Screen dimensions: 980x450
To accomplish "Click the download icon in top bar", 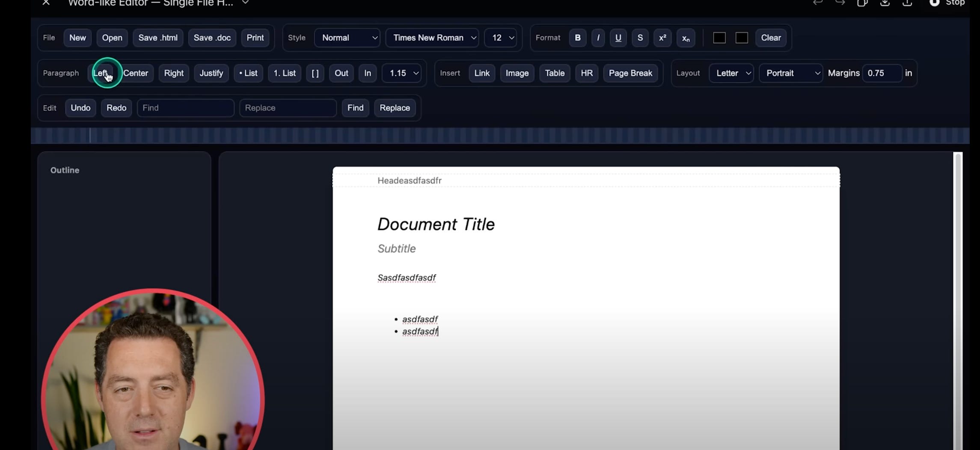I will click(x=885, y=3).
